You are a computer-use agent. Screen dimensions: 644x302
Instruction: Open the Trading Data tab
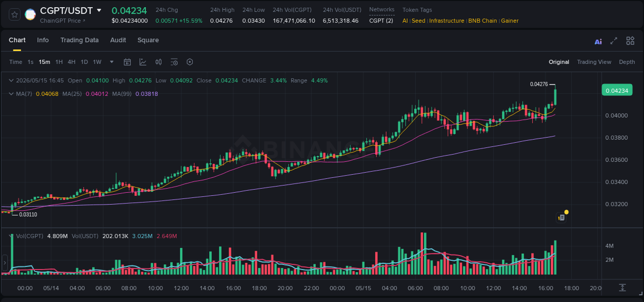[79, 40]
